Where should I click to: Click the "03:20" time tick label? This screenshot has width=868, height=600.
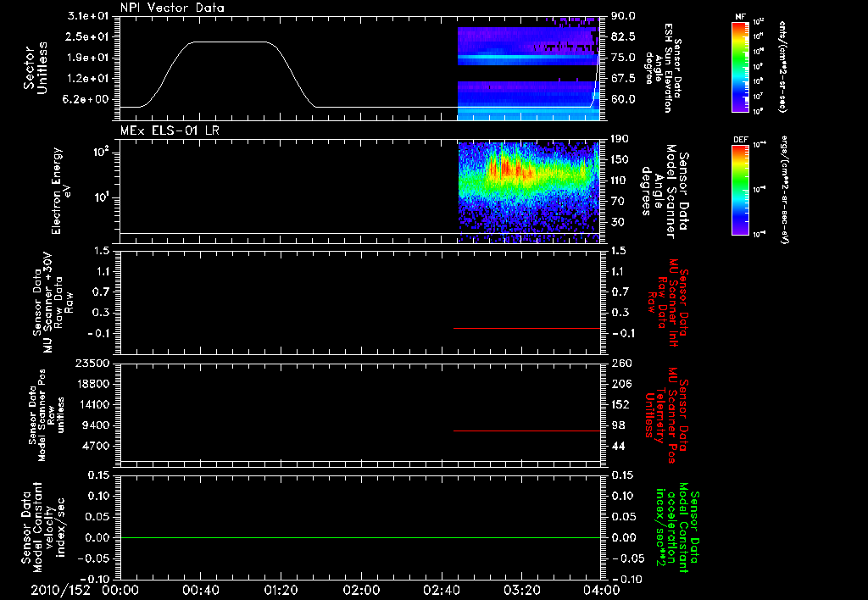[x=522, y=590]
